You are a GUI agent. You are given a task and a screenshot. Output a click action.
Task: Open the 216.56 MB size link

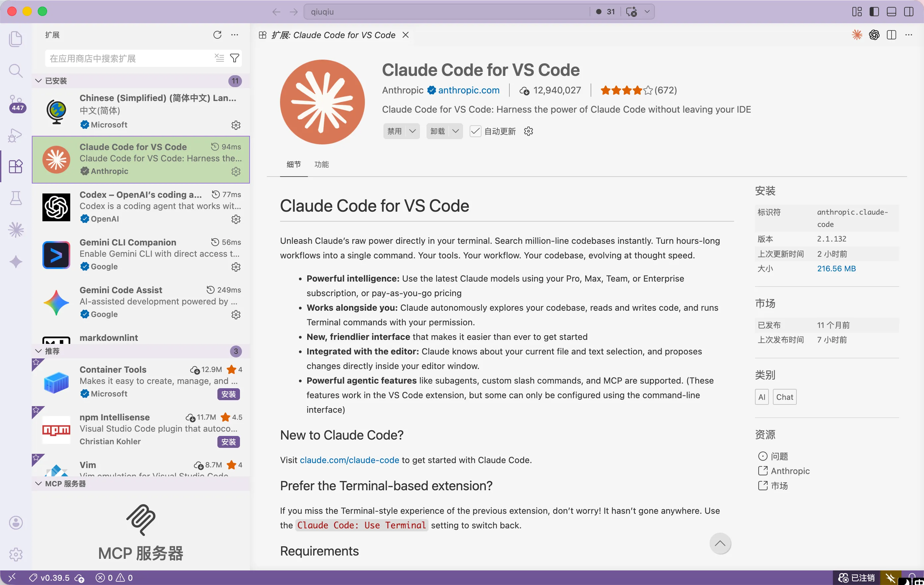tap(837, 269)
